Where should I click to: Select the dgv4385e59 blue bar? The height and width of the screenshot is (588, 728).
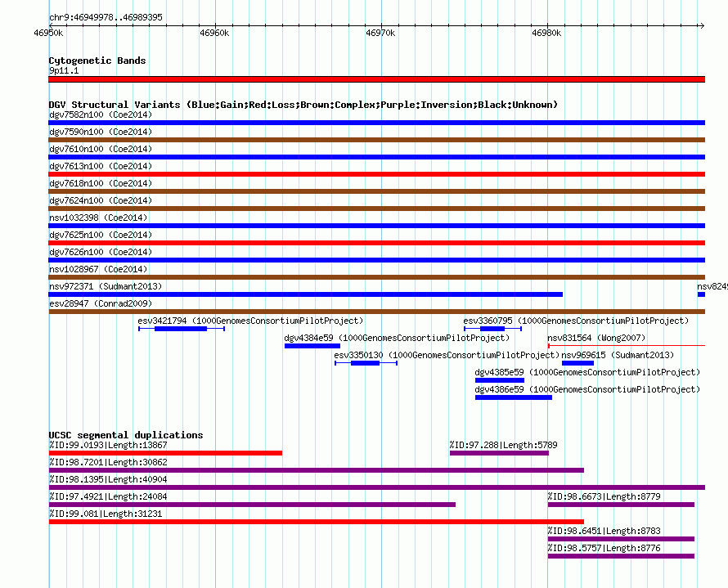click(x=500, y=380)
